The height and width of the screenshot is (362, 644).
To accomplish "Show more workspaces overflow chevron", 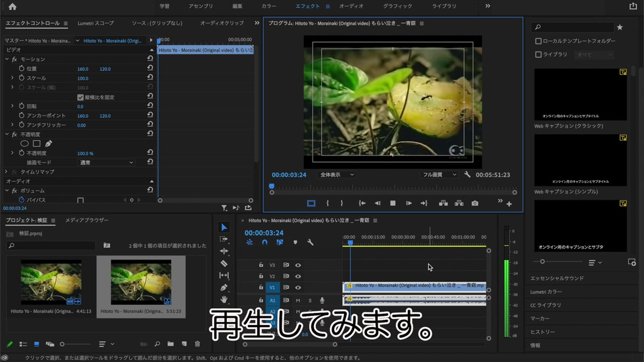I will pos(488,6).
